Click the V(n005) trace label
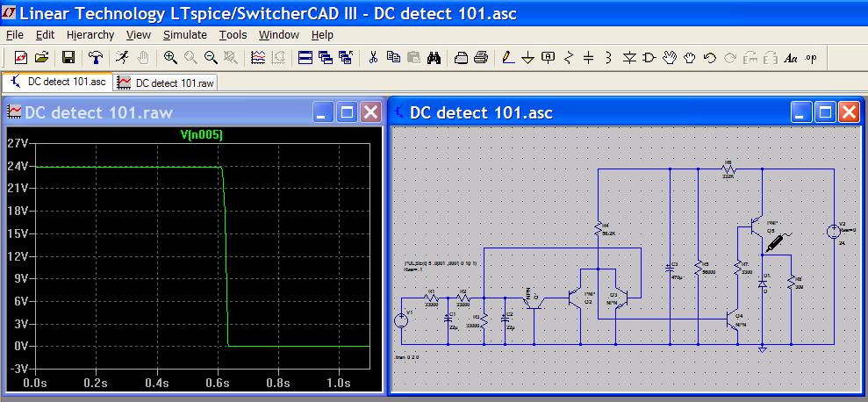 (202, 134)
